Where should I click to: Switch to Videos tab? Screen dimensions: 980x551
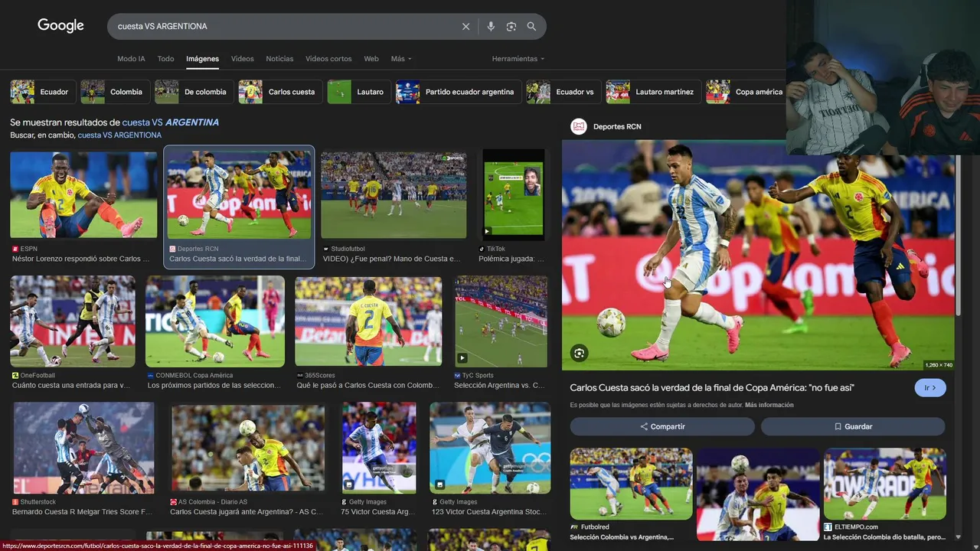coord(242,59)
